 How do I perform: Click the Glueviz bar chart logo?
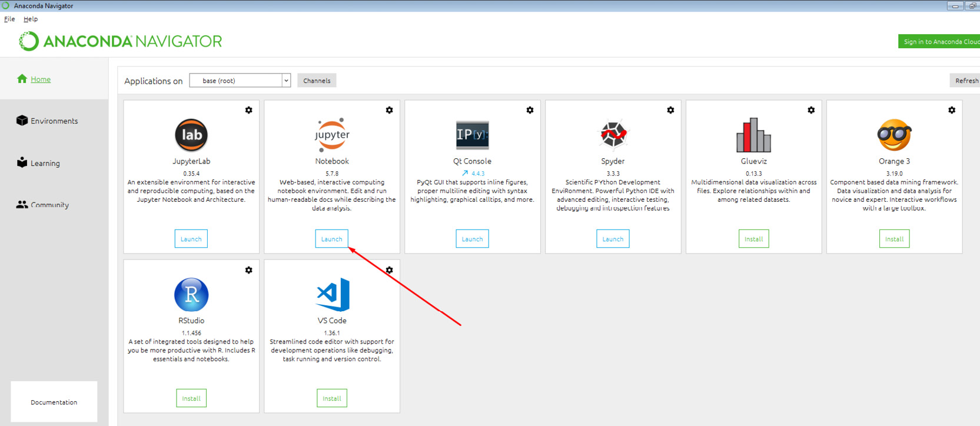tap(753, 135)
